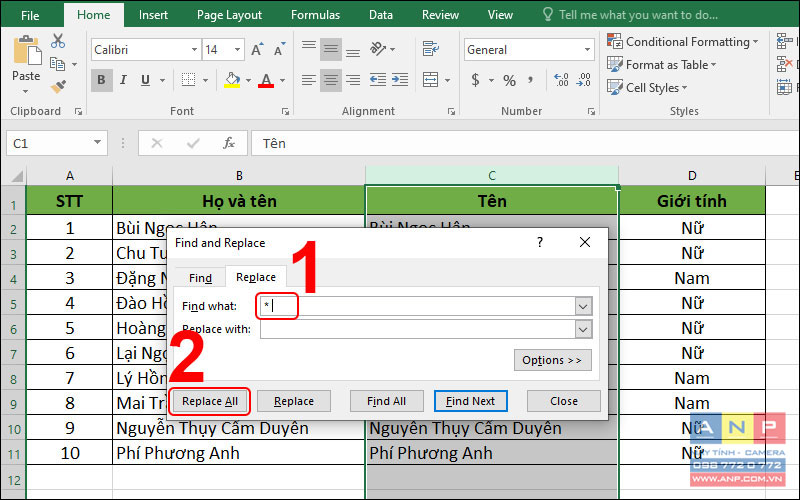The image size is (800, 500).
Task: Expand dialog with Options >> button
Action: point(552,360)
